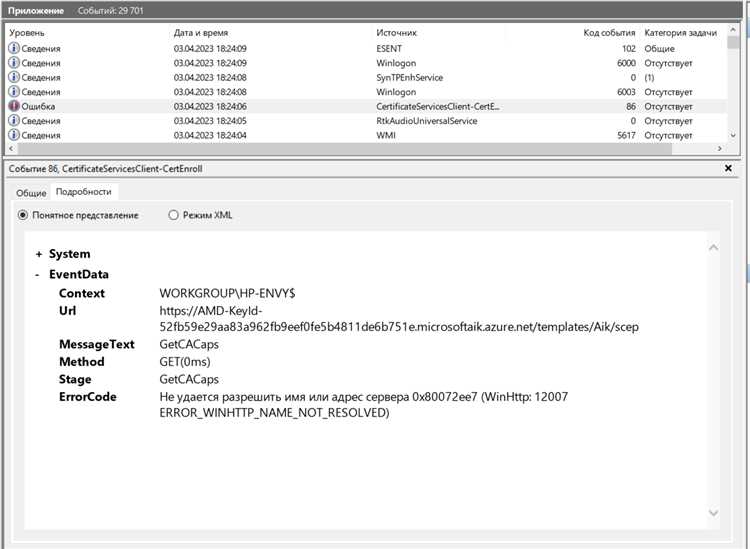Click event list scroll up arrow
Viewport: 750px width, 549px height.
click(732, 30)
